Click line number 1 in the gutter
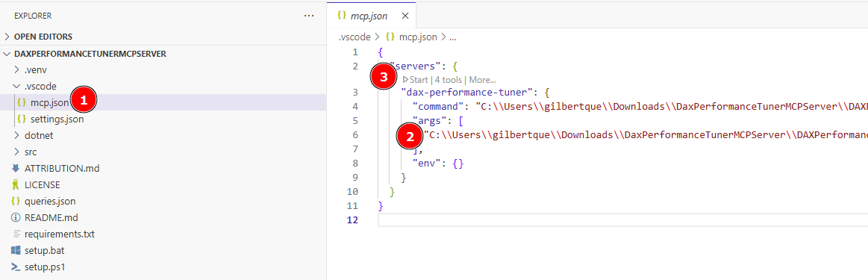 tap(355, 52)
